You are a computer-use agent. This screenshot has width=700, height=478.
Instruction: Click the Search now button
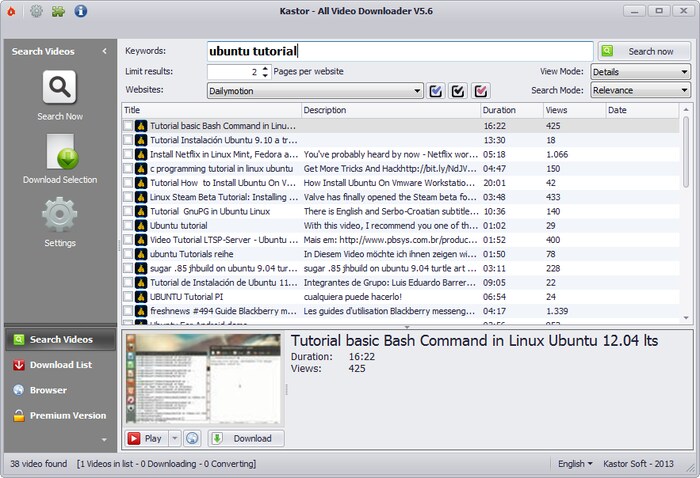point(644,51)
